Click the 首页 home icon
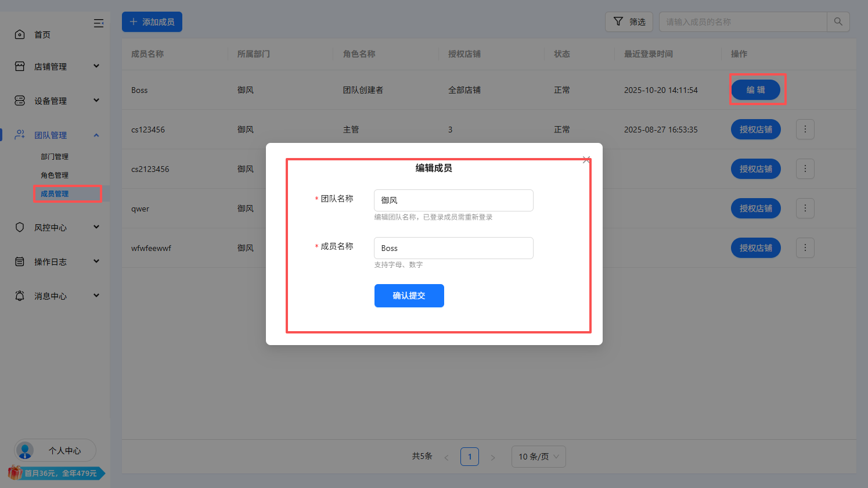 coord(19,34)
